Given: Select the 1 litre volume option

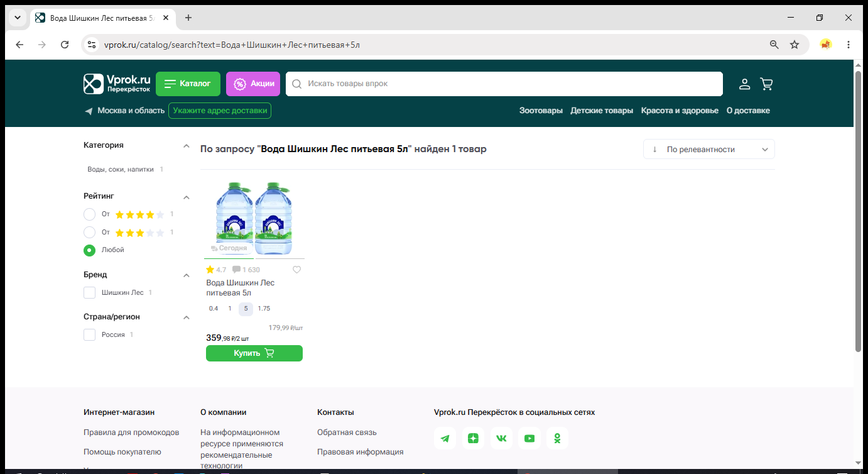Looking at the screenshot, I should point(230,309).
